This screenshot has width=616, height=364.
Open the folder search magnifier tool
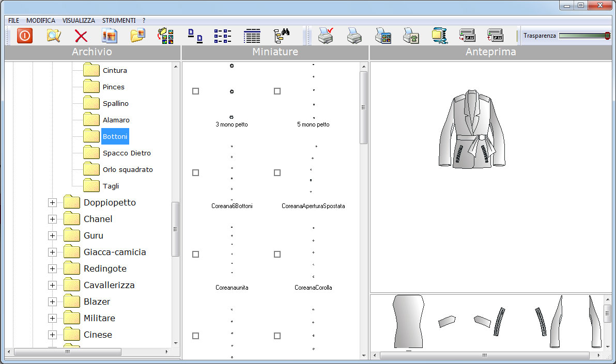click(x=53, y=36)
